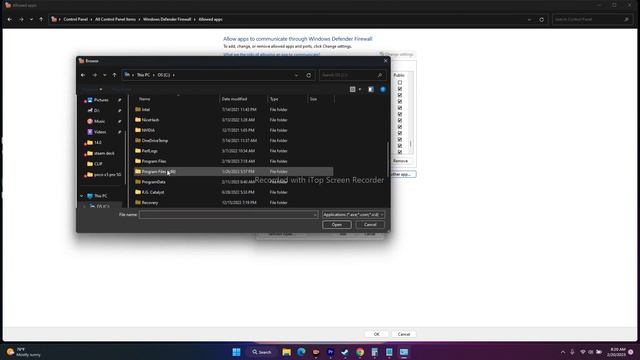640x360 pixels.
Task: Open Music in the Browse sidebar
Action: click(99, 121)
